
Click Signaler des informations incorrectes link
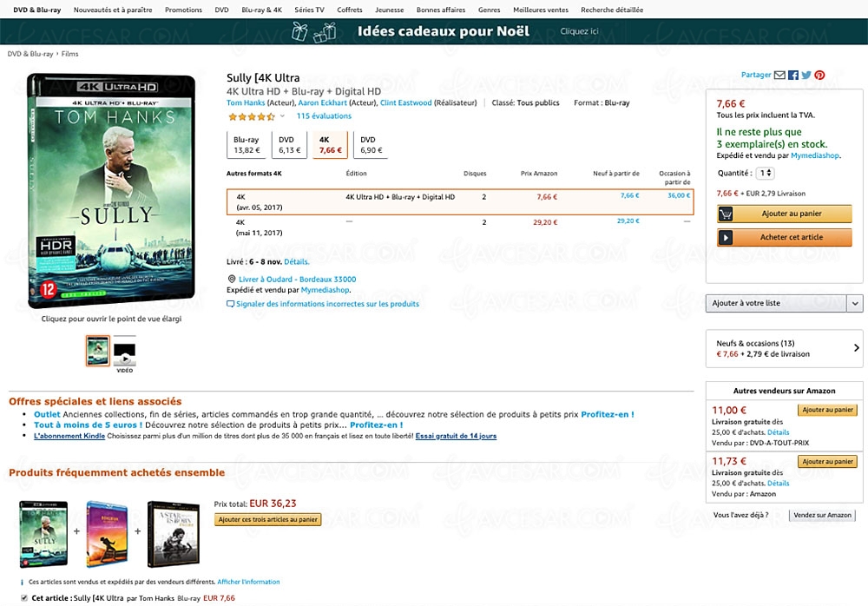328,304
